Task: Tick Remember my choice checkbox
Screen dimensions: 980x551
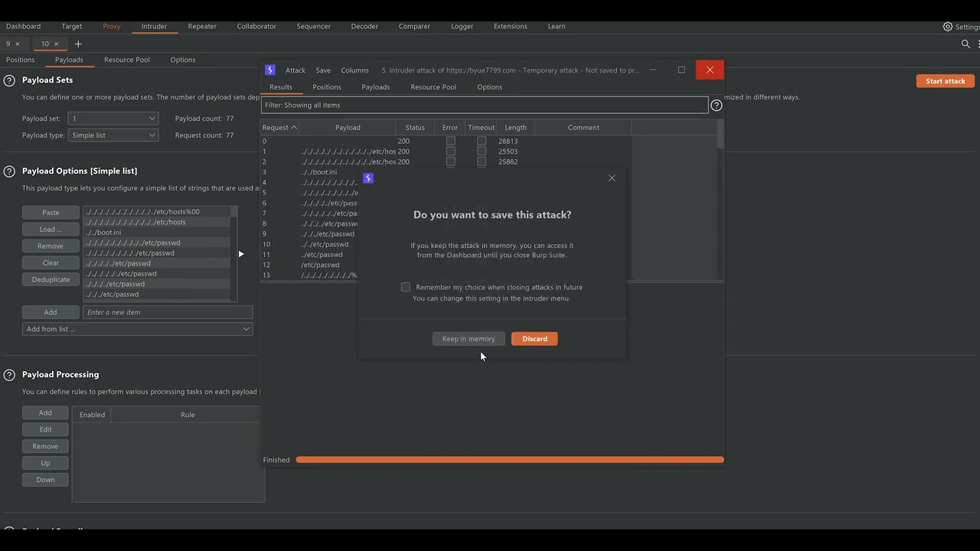Action: click(406, 287)
